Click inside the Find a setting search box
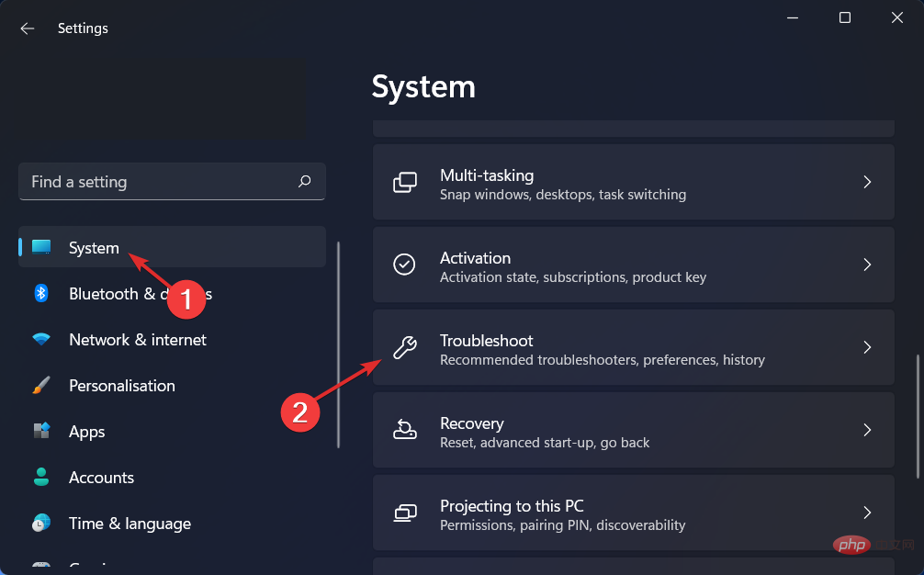Screen dimensions: 924x575 (165, 181)
